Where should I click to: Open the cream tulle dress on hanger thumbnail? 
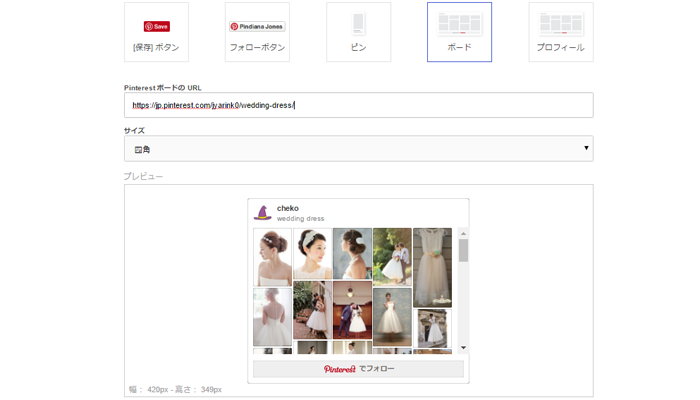432,268
